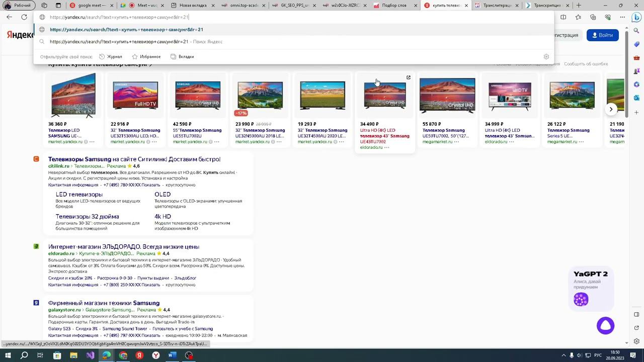The height and width of the screenshot is (362, 644).
Task: Open the Edge tab actions menu icon
Action: [58, 6]
